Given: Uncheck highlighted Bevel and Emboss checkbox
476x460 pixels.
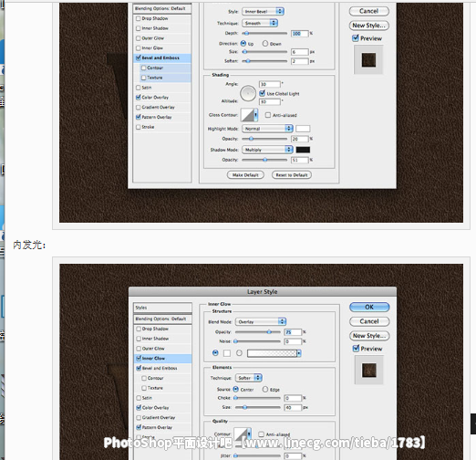Looking at the screenshot, I should click(139, 57).
